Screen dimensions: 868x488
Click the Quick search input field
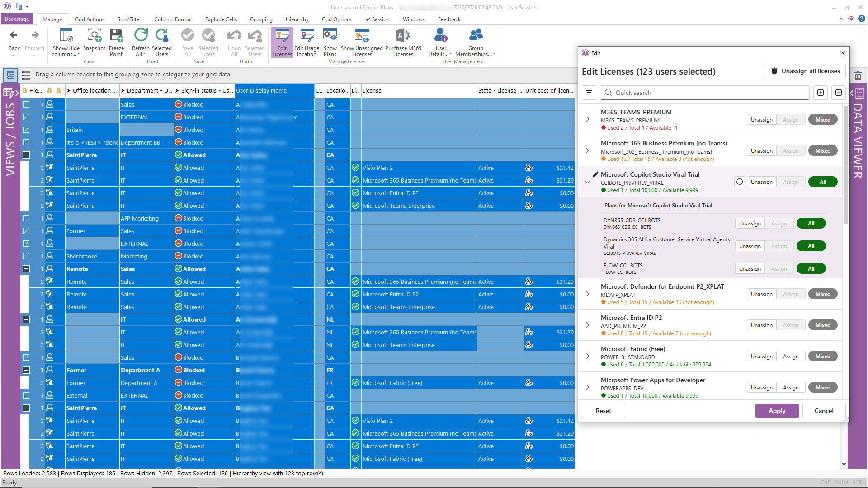[x=704, y=93]
